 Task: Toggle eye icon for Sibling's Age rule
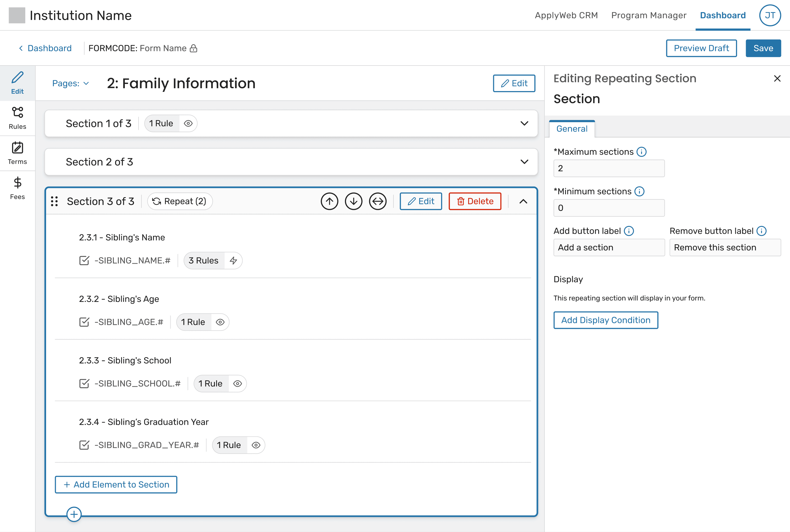point(220,322)
